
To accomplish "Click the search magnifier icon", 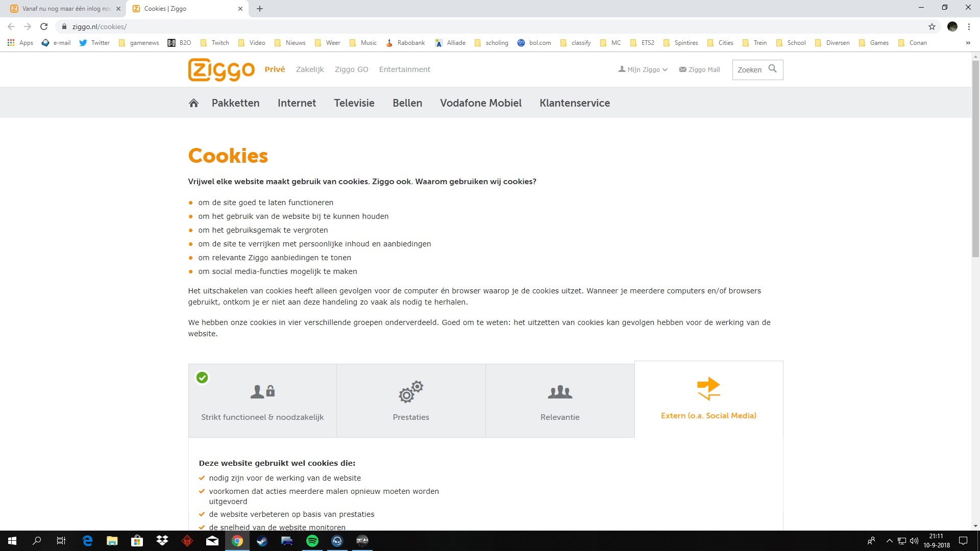I will click(772, 69).
